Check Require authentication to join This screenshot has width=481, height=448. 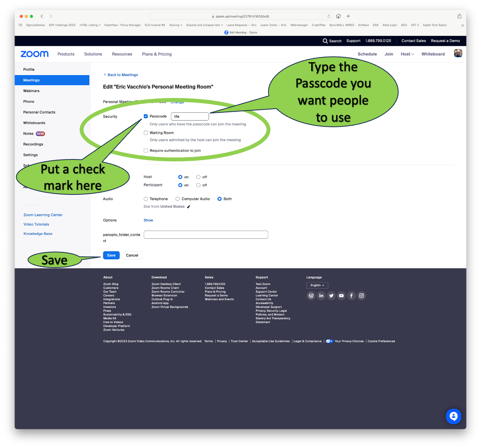point(146,150)
